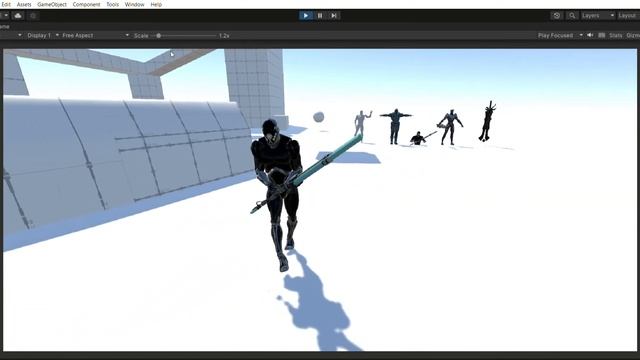
Task: Open the Undo History icon
Action: 557,16
